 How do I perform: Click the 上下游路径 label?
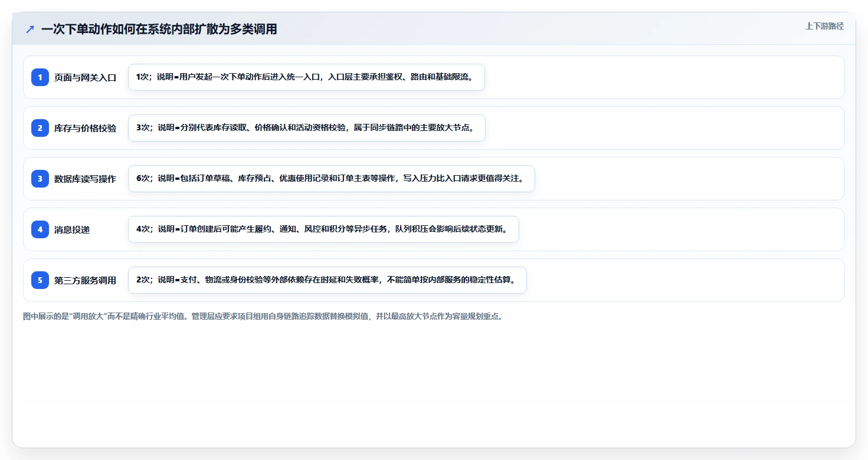point(824,27)
